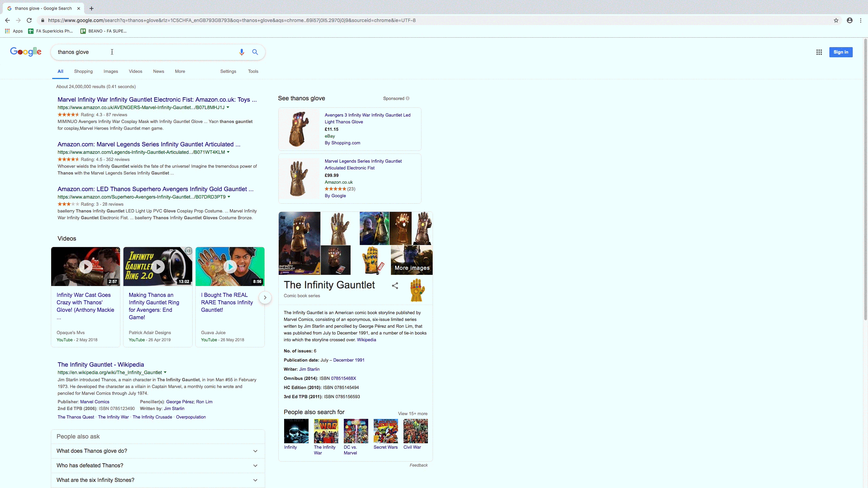Open Avengers 3 LED Light Glove ad

coord(368,119)
